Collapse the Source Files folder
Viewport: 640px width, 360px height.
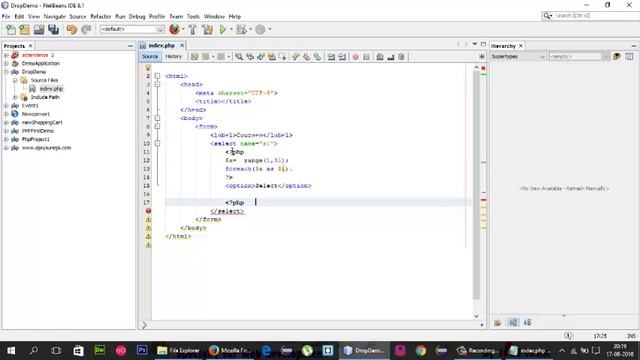15,80
